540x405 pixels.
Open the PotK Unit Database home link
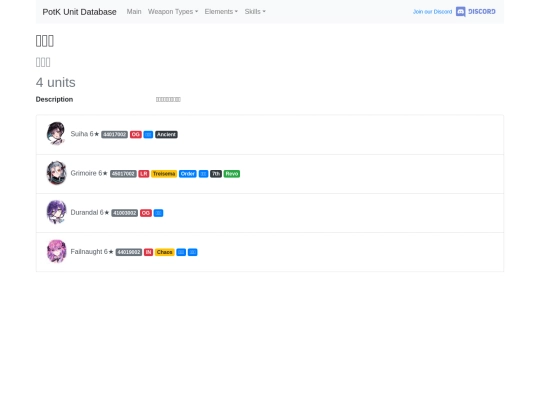click(x=79, y=12)
